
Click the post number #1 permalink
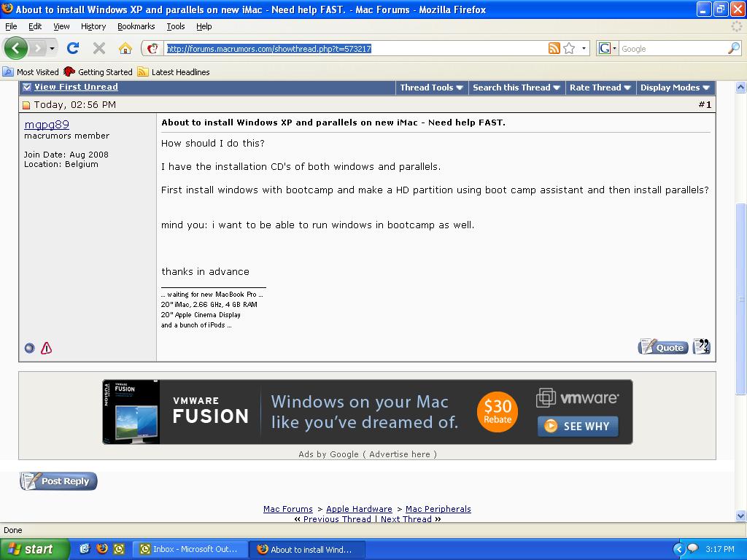(x=705, y=105)
